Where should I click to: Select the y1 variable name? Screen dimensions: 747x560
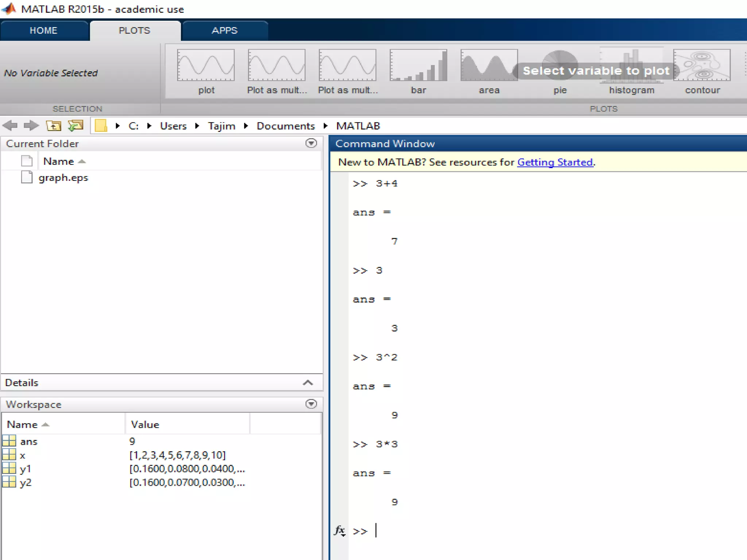coord(25,469)
